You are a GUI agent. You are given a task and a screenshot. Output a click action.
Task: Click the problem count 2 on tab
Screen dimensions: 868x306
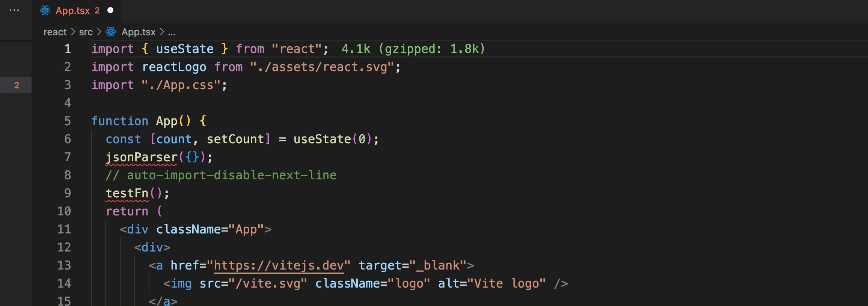pos(97,11)
